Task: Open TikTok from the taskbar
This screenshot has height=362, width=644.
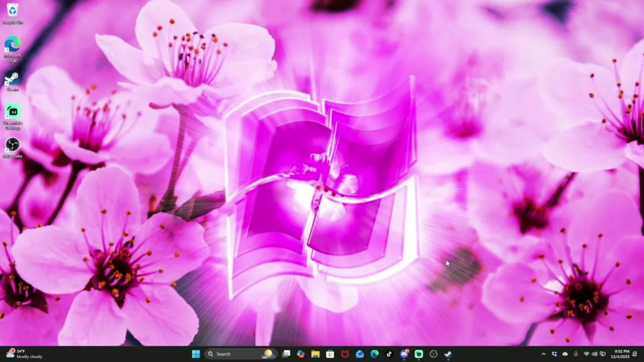Action: [389, 354]
